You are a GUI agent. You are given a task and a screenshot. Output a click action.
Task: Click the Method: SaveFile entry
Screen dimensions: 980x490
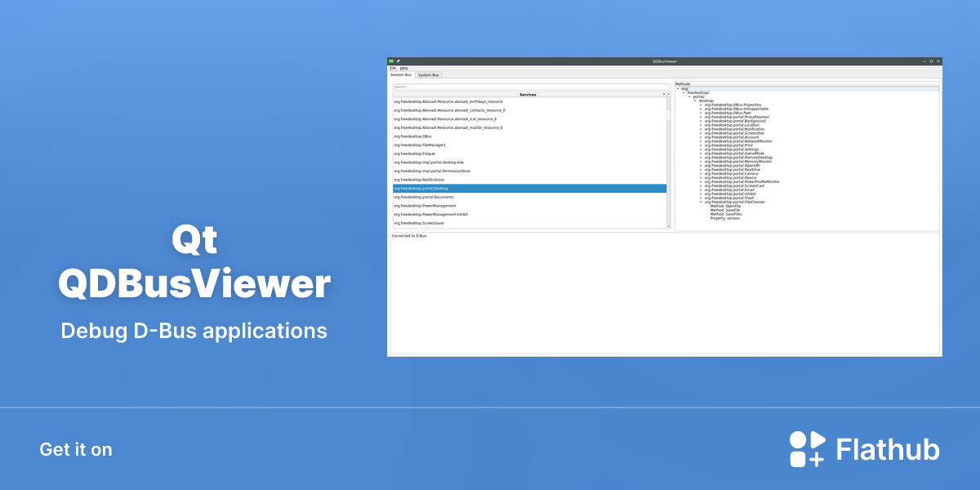(x=725, y=210)
